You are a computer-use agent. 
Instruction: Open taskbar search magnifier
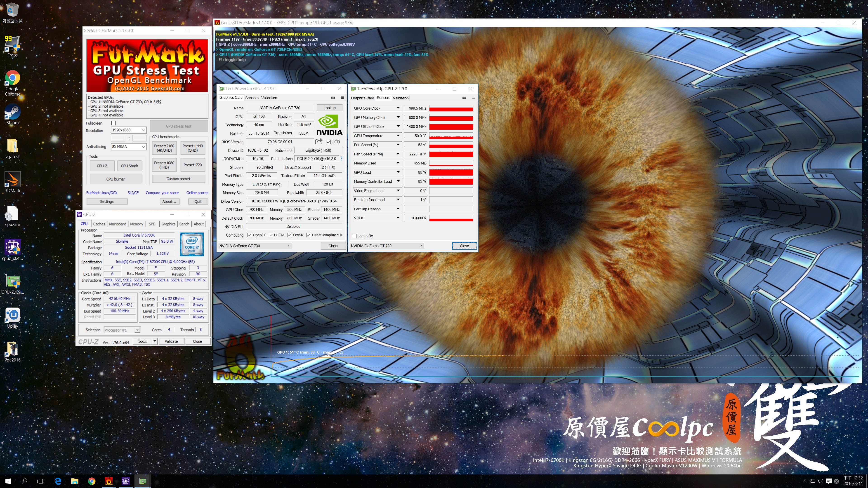24,481
